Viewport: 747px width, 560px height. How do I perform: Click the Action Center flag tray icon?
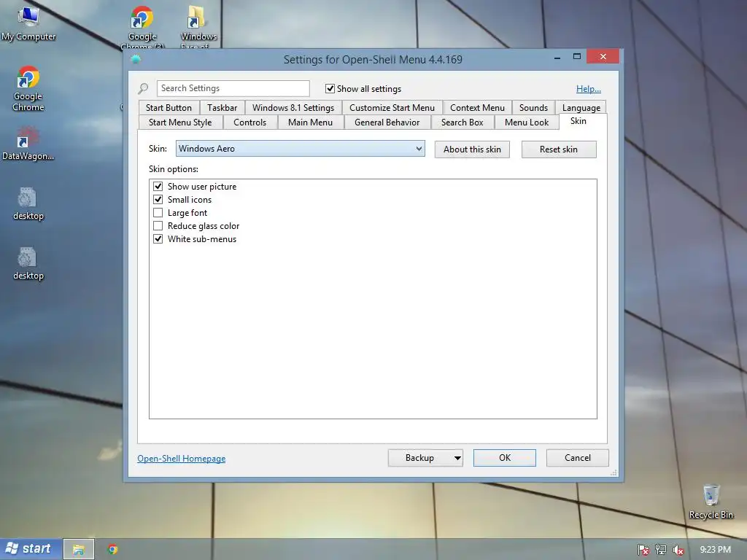point(643,550)
